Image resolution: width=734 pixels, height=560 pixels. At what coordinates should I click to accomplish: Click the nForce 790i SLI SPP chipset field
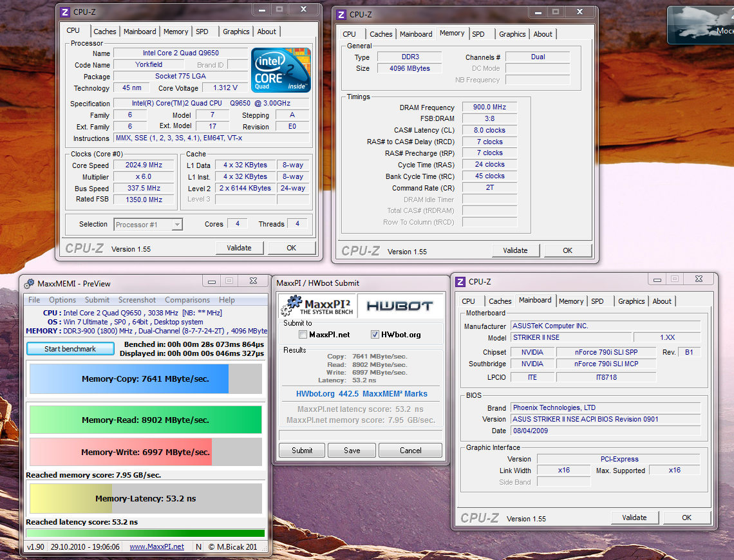click(607, 352)
